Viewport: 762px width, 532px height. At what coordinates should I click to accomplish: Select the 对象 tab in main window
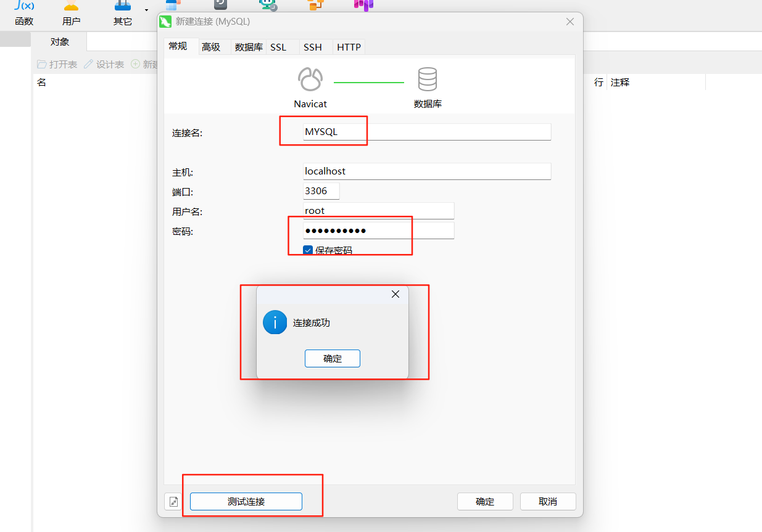(x=60, y=41)
